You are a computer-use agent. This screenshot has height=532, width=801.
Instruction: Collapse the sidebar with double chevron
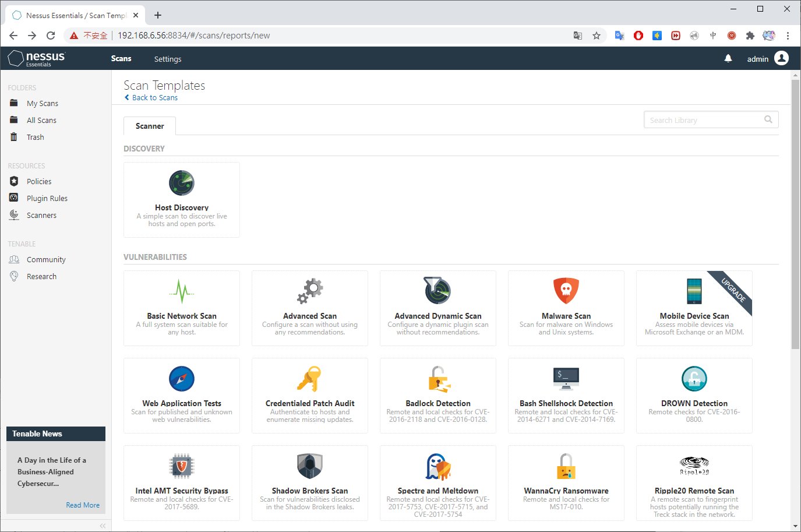103,526
